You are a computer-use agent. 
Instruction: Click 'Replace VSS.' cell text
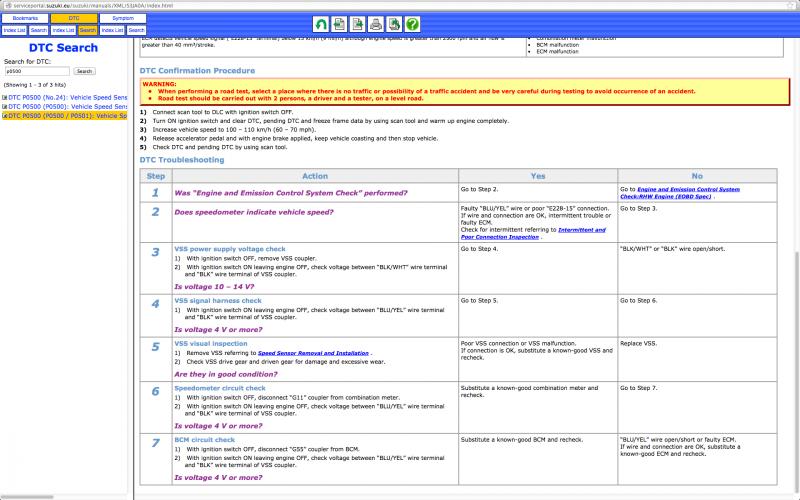tap(638, 343)
